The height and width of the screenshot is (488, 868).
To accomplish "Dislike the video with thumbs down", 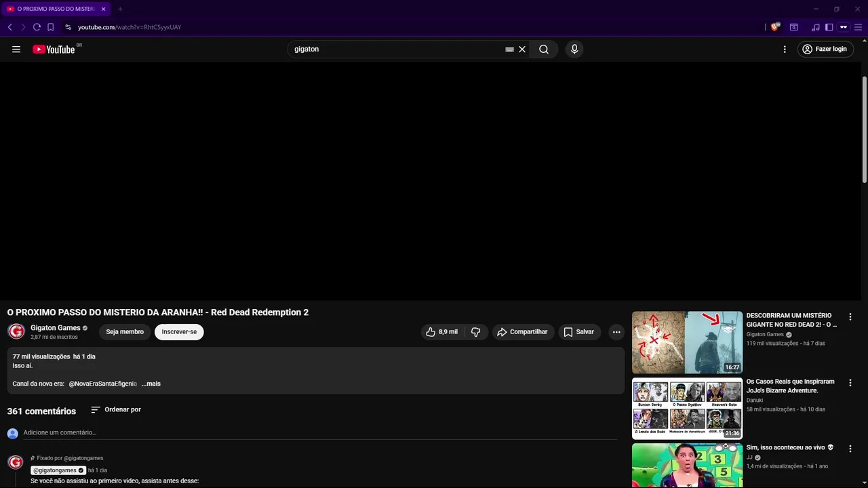I will pos(476,332).
